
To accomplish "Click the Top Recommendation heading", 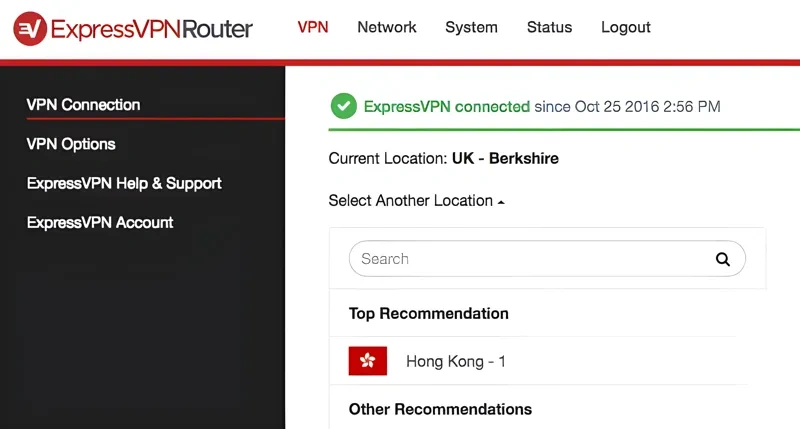I will [x=429, y=313].
